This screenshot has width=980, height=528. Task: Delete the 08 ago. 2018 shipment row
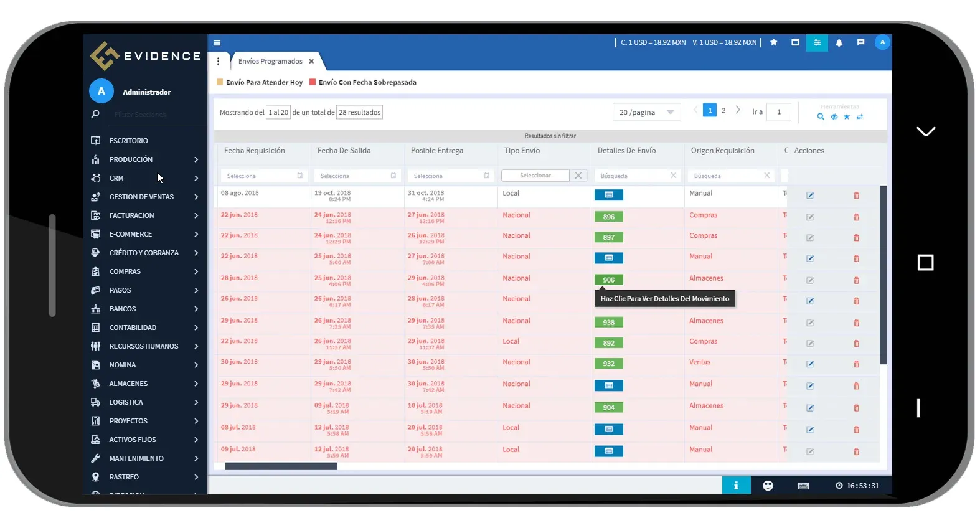click(856, 195)
